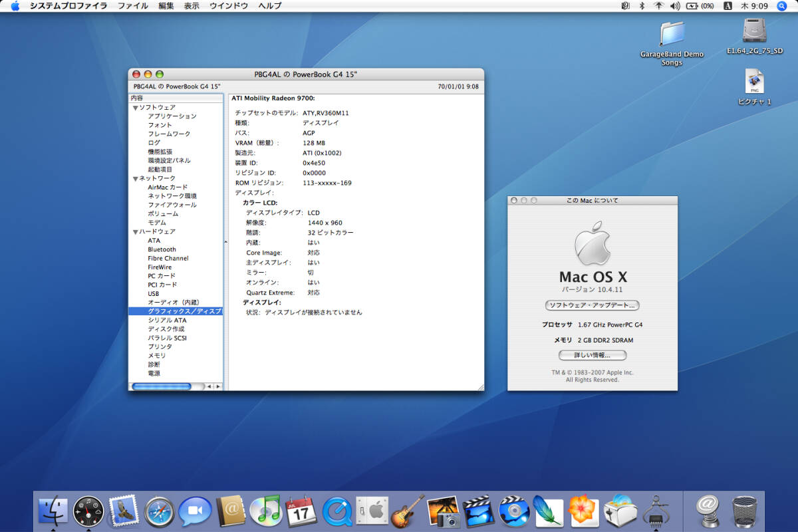Open the 表示 menu
Viewport: 798px width, 532px height.
[x=192, y=6]
